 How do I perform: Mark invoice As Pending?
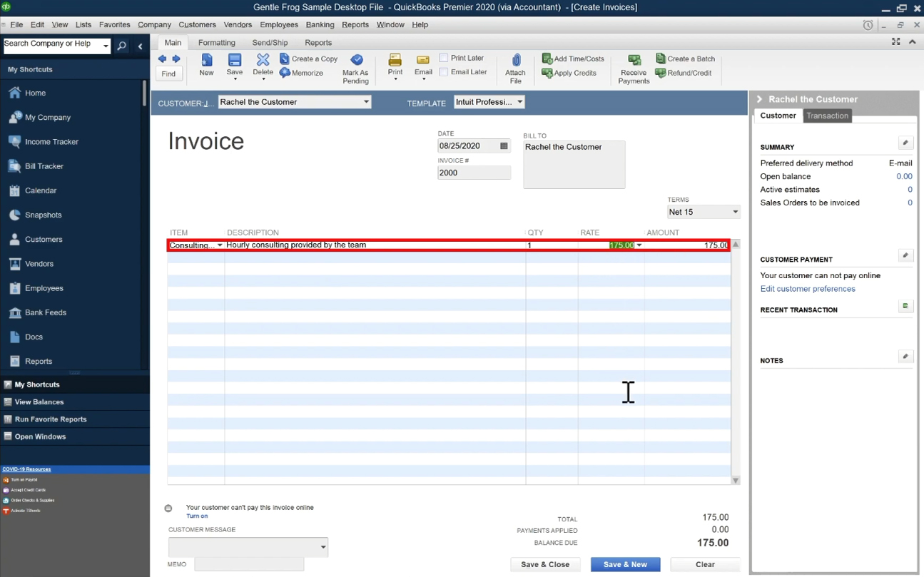pyautogui.click(x=355, y=68)
